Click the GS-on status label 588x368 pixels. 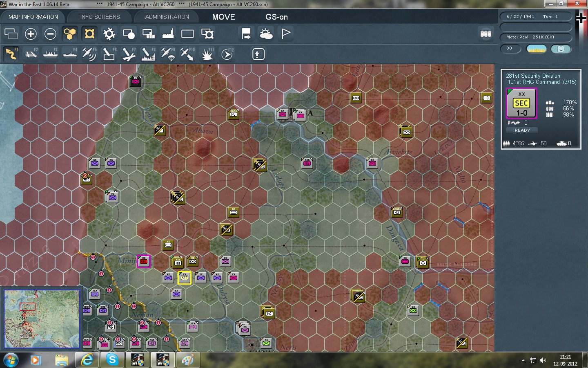[276, 17]
